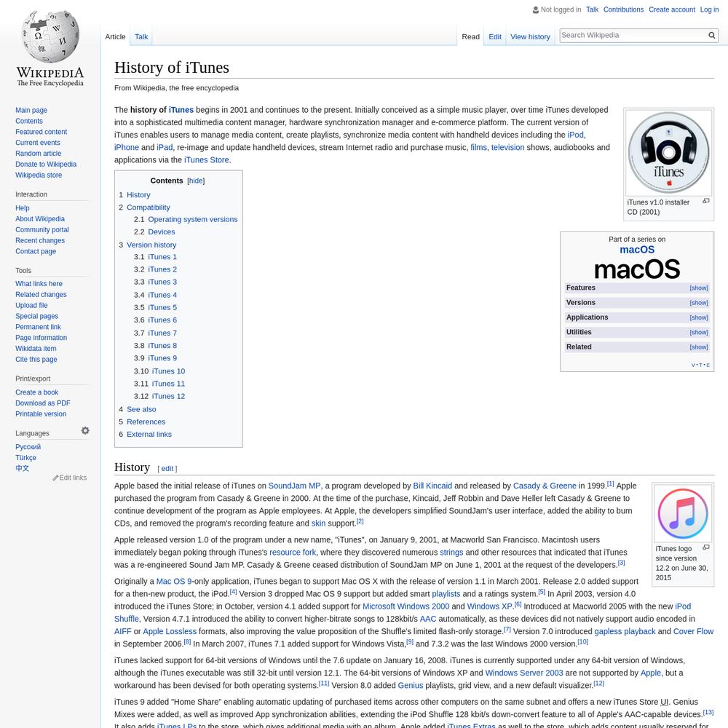728x728 pixels.
Task: Open Contributions link in the top bar
Action: 624,9
